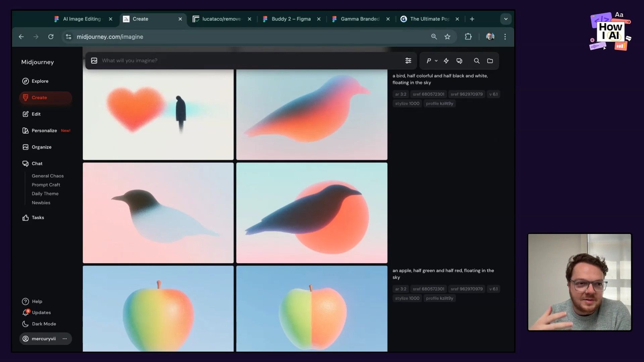Image resolution: width=644 pixels, height=362 pixels.
Task: Open the rainbow gradient apple image
Action: [158, 309]
